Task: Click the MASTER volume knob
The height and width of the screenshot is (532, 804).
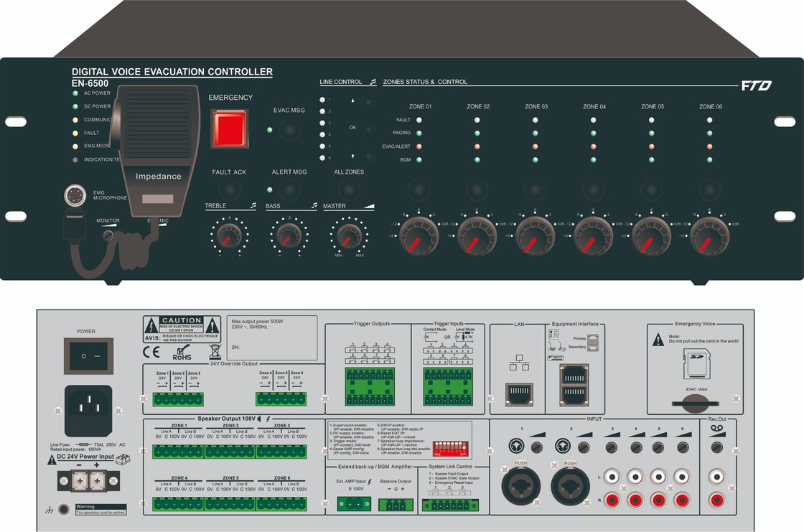Action: [x=348, y=234]
